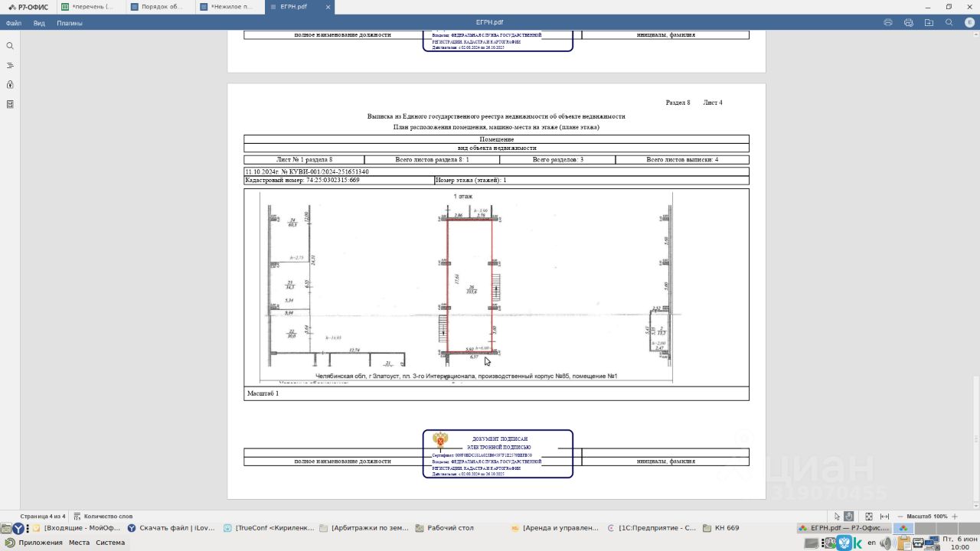Open the page thumbnails panel icon
Viewport: 980px width, 551px height.
click(x=10, y=104)
